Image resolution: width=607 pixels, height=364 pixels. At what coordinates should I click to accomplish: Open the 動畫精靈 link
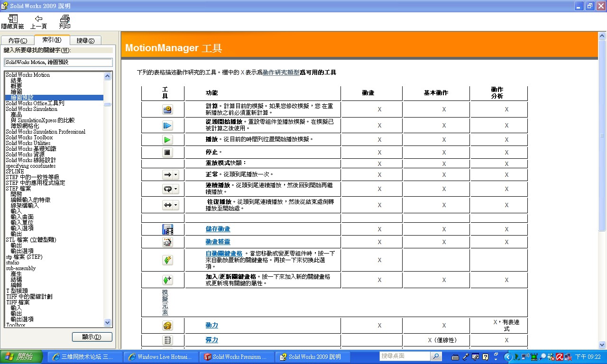point(218,242)
